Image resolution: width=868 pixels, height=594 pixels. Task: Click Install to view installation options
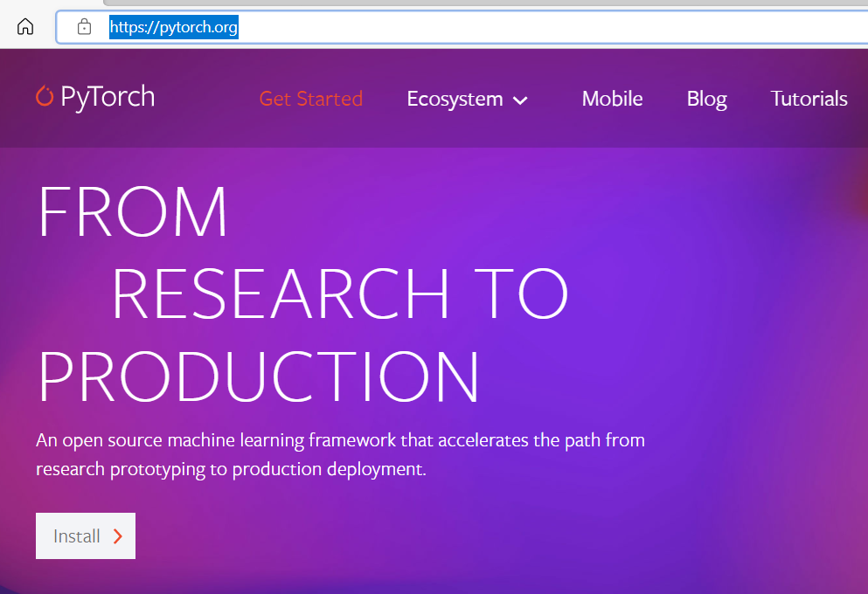(x=85, y=535)
